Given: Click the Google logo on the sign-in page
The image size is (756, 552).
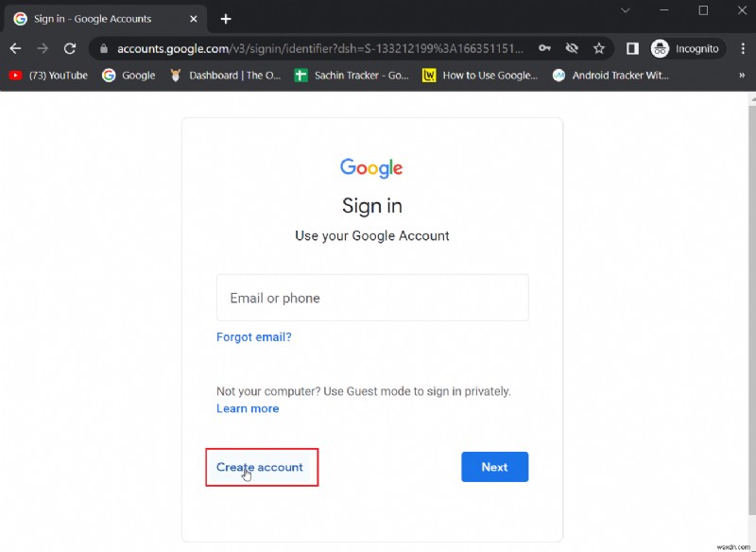Looking at the screenshot, I should click(x=370, y=167).
